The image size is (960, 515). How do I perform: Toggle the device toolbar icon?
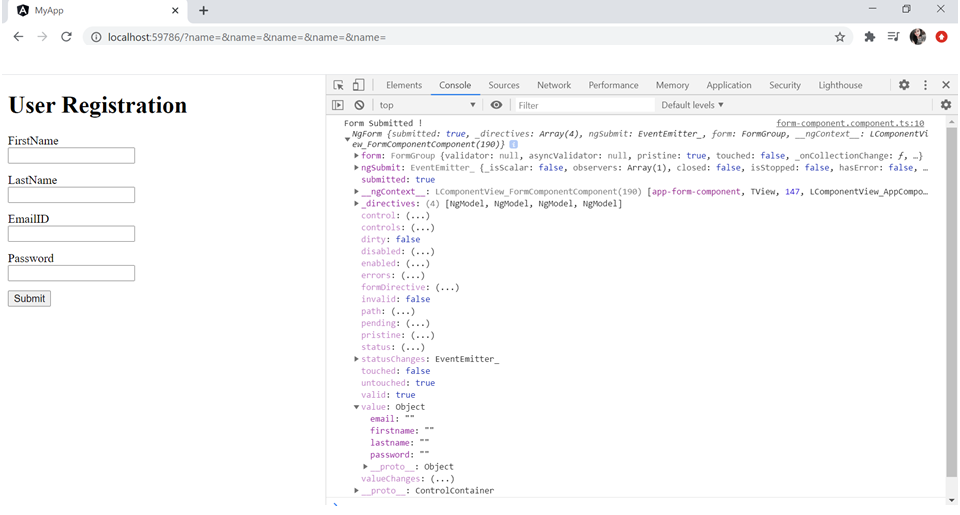pos(359,85)
